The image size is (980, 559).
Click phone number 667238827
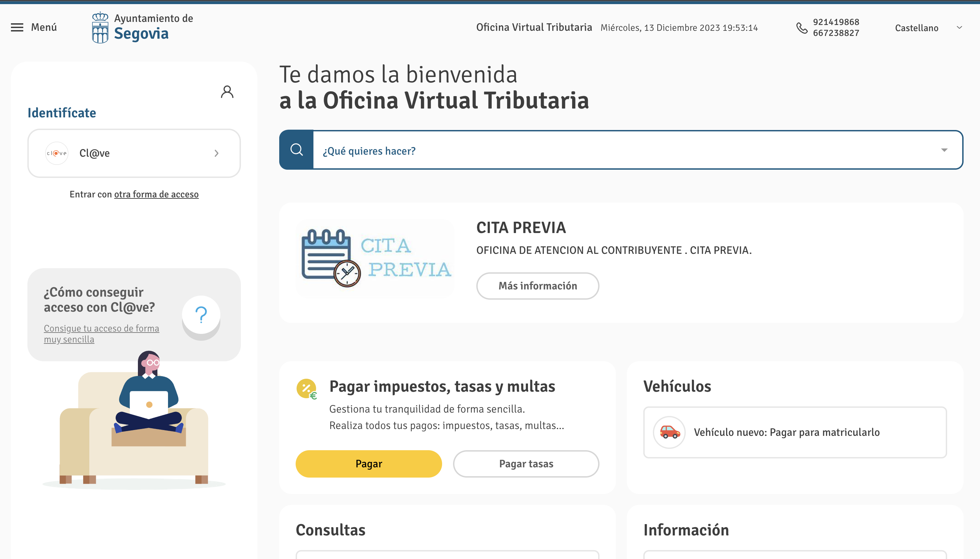click(836, 33)
